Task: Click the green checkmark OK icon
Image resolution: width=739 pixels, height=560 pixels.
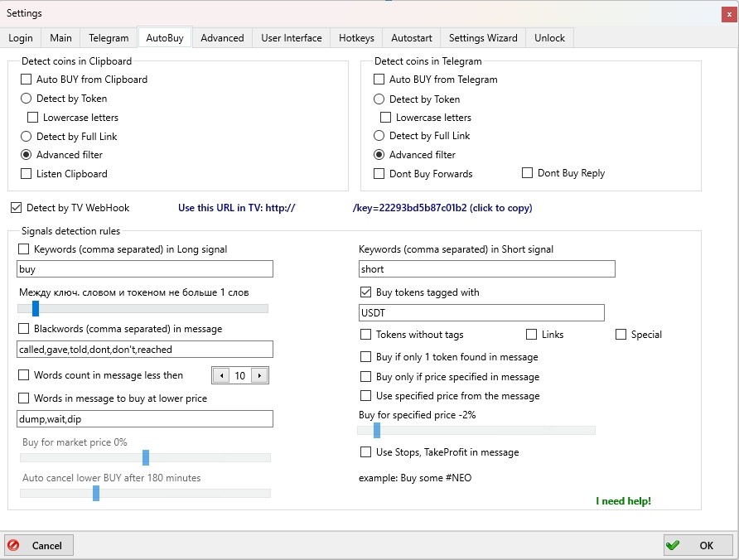Action: 674,545
